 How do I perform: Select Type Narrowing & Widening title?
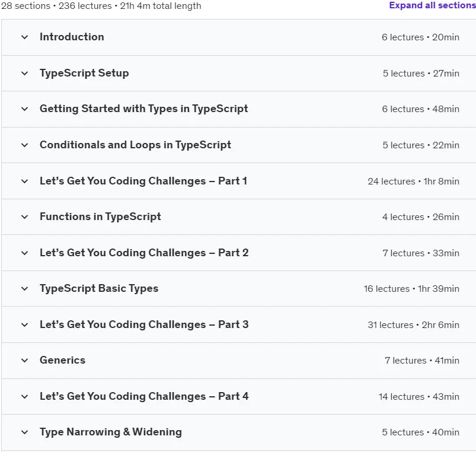click(x=111, y=432)
